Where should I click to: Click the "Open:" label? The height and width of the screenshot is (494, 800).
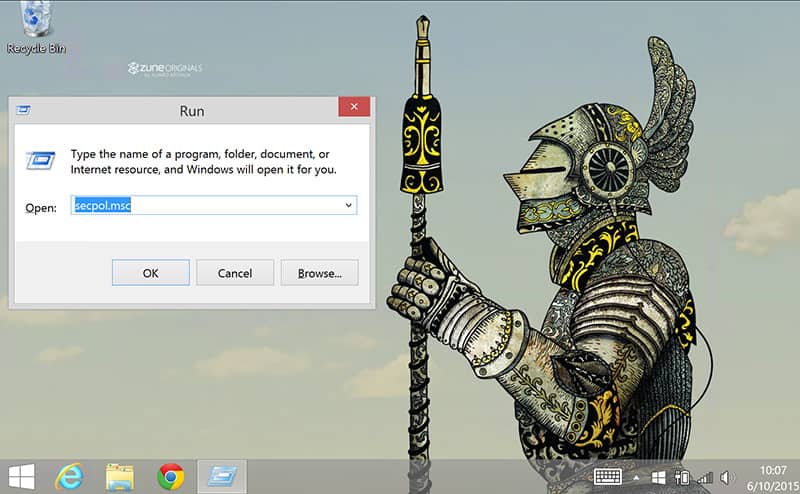point(41,208)
